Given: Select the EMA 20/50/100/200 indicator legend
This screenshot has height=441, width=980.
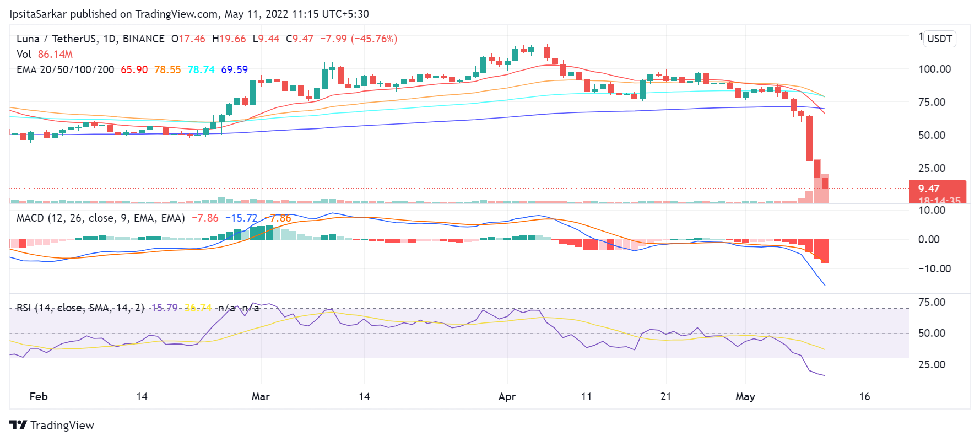Looking at the screenshot, I should click(66, 69).
